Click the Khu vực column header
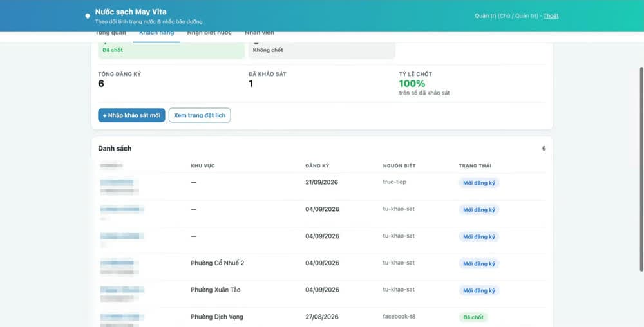Viewport: 644px width, 327px height. pos(203,166)
